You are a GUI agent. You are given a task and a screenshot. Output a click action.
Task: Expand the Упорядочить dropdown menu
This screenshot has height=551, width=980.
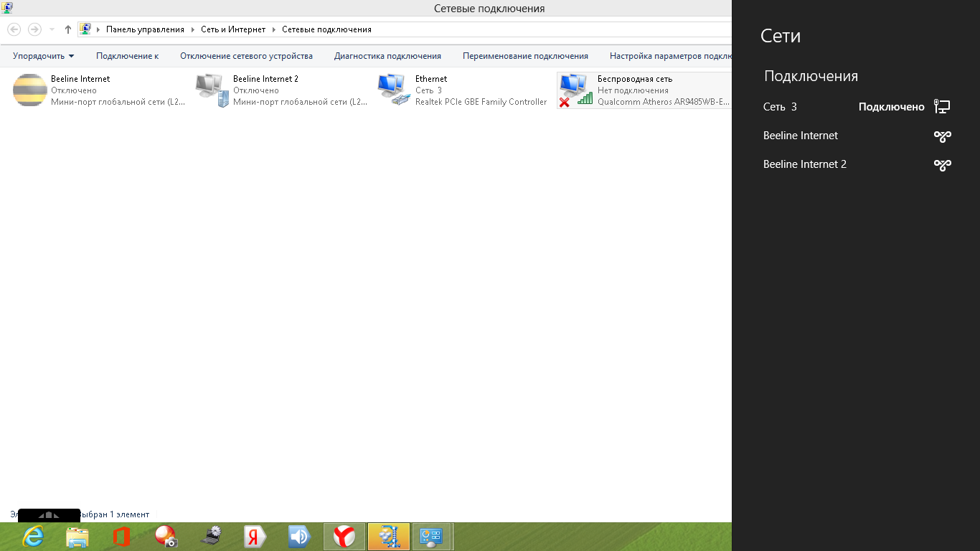point(43,56)
